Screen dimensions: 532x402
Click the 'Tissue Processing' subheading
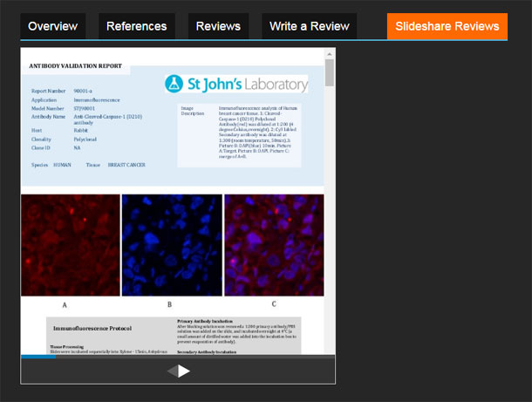point(67,347)
